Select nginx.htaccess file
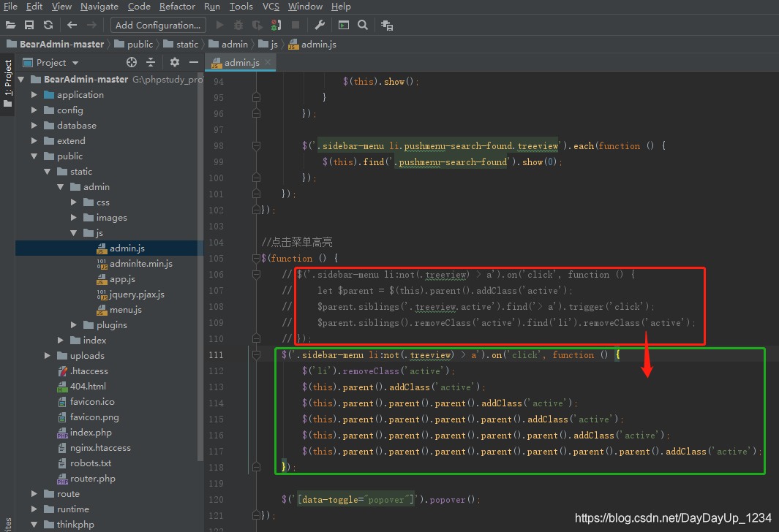 pos(100,448)
